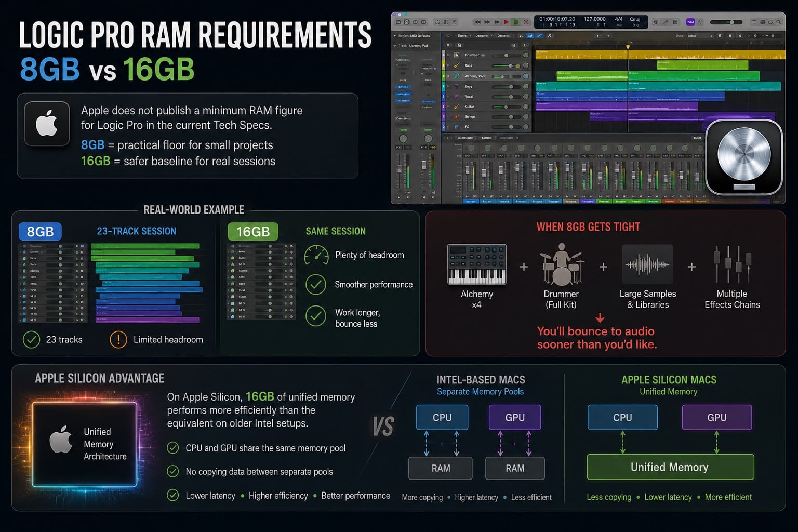Viewport: 798px width, 532px height.
Task: Enable the Record button in transport
Action: coord(516,22)
